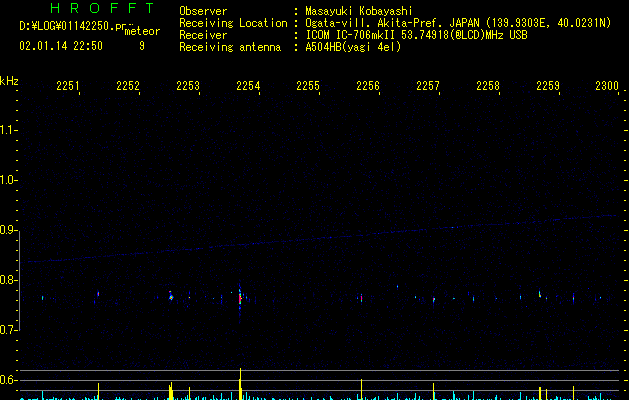Click the meteor count value 9
The width and height of the screenshot is (629, 400).
pyautogui.click(x=142, y=46)
